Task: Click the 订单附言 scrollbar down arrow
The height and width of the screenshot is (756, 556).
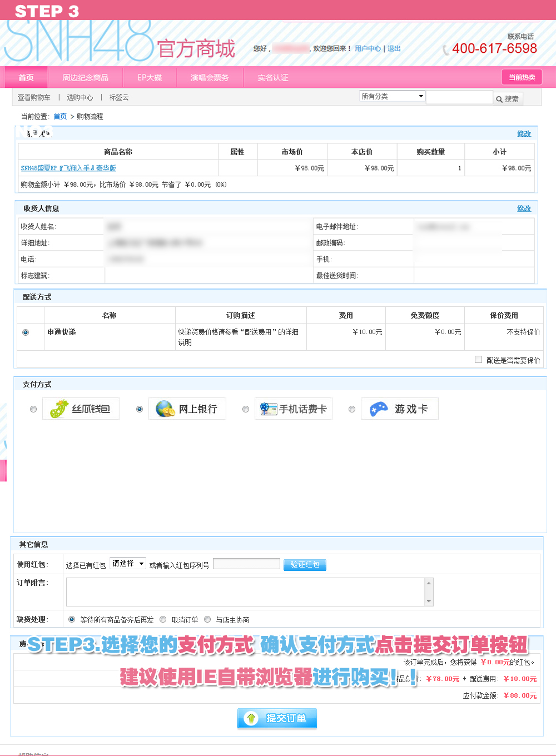Action: pos(429,601)
